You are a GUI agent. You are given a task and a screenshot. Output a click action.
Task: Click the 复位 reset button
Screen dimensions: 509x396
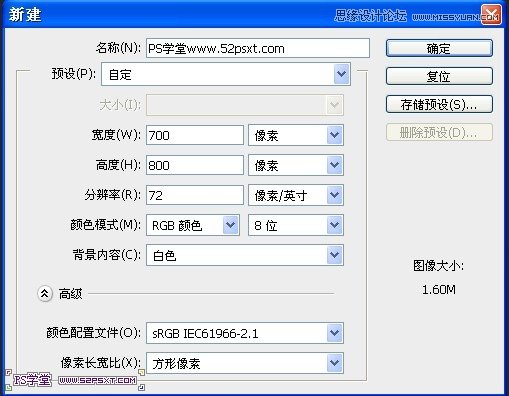(439, 76)
